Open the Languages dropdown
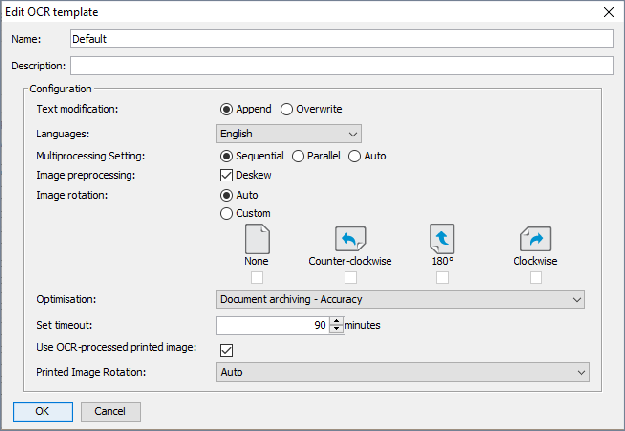This screenshot has width=625, height=431. pyautogui.click(x=289, y=134)
